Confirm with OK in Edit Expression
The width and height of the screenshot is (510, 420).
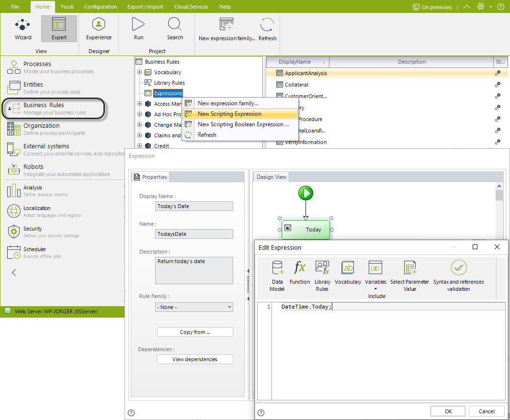tap(448, 411)
